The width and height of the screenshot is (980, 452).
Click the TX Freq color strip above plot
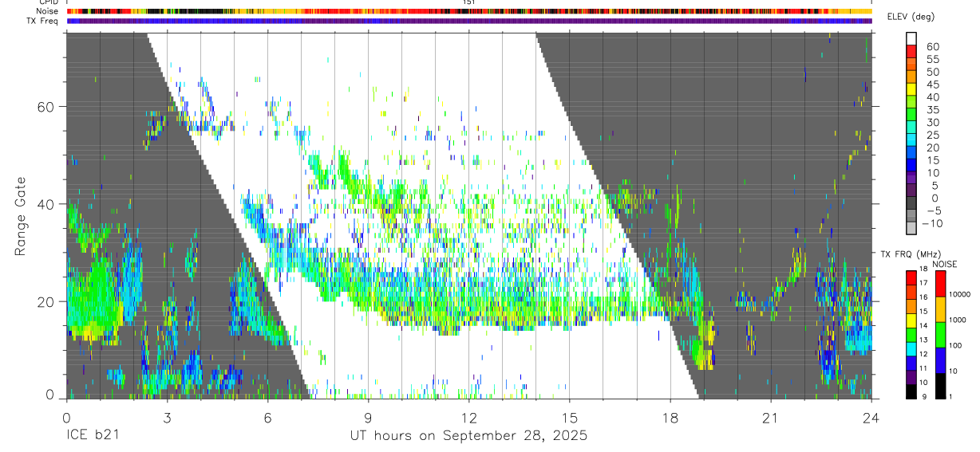(469, 21)
